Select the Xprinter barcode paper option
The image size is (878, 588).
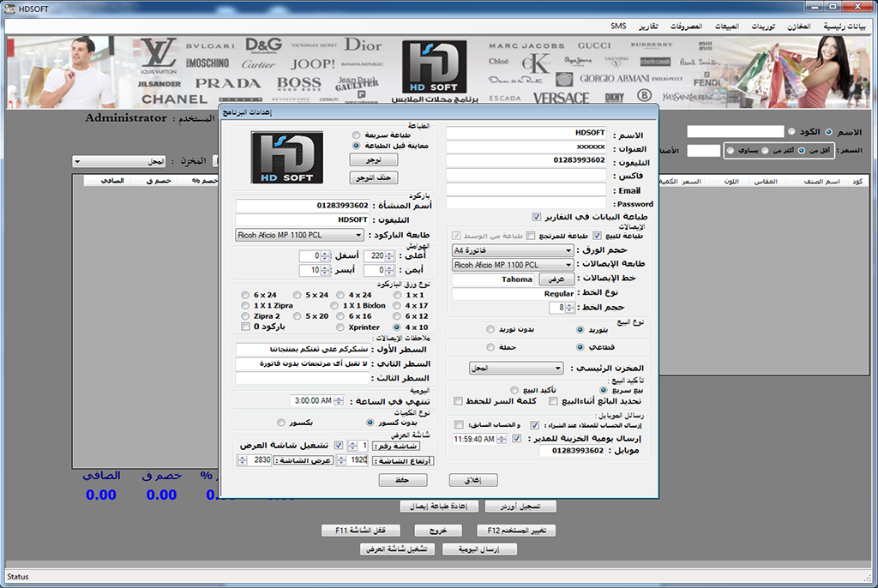tap(340, 327)
